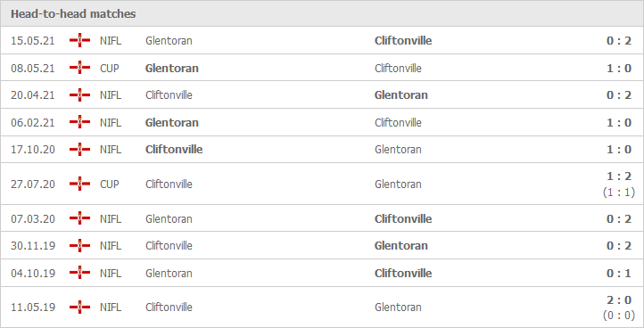Click the 06.02.21 score 1 : 0
Image resolution: width=644 pixels, height=328 pixels.
[x=619, y=123]
